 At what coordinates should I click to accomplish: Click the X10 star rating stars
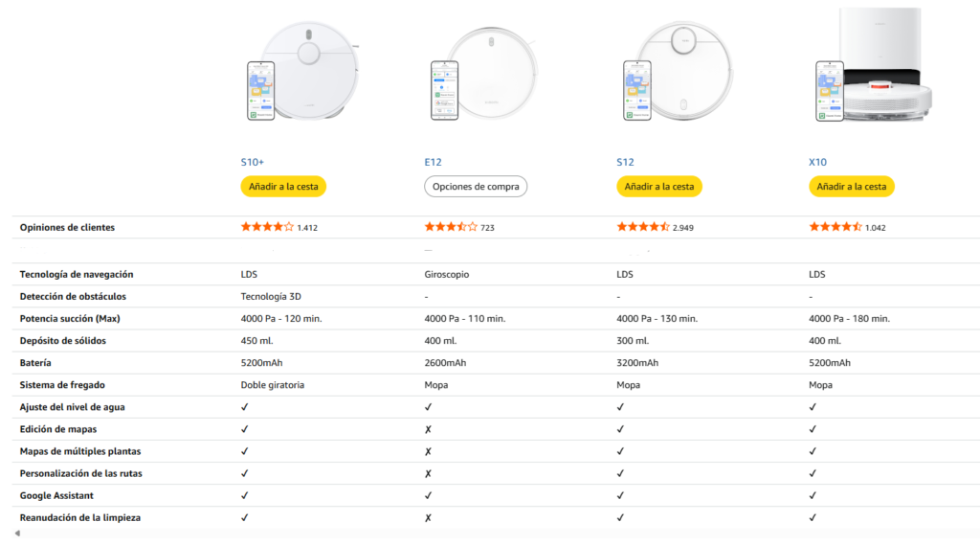coord(835,227)
